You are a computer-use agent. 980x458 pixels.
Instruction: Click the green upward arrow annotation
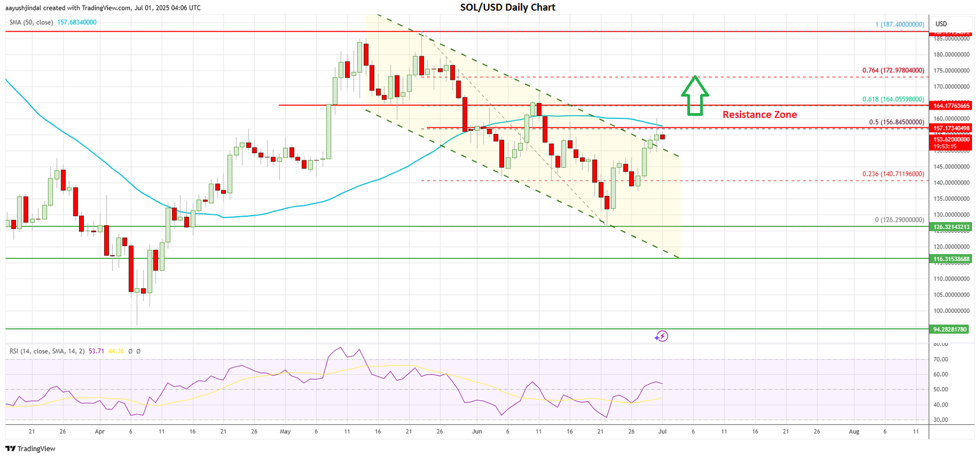coord(695,96)
